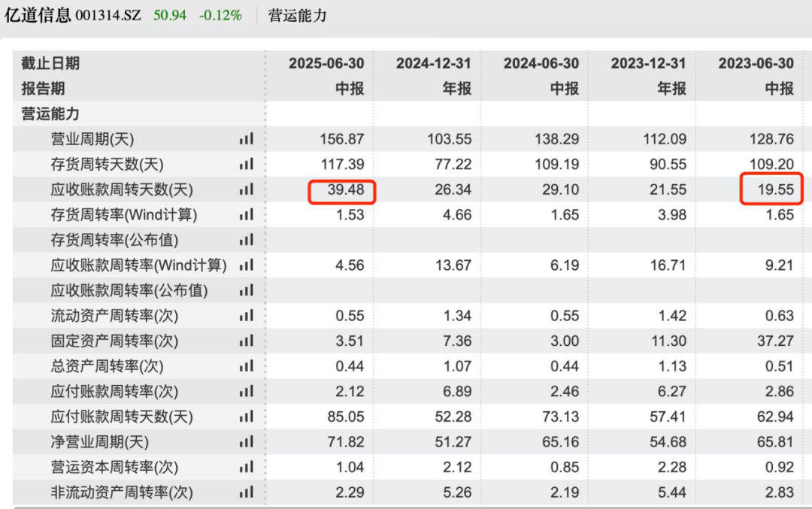Open the chart for 应收账款周转天数
The width and height of the screenshot is (812, 509).
(245, 190)
